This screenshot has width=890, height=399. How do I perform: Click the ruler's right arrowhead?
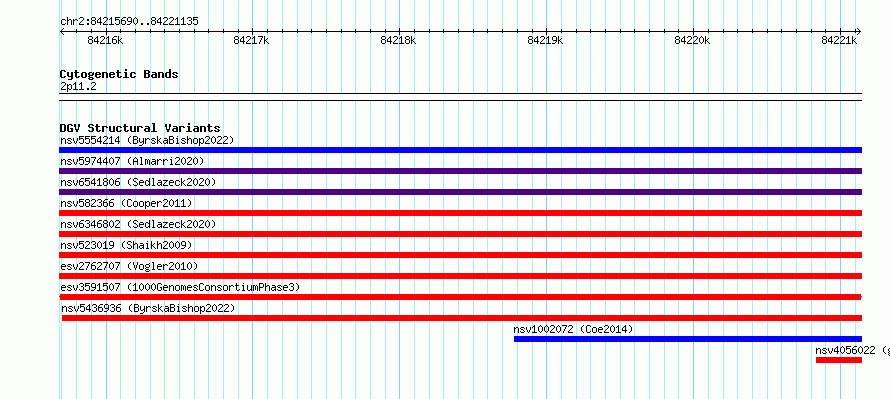pos(858,32)
